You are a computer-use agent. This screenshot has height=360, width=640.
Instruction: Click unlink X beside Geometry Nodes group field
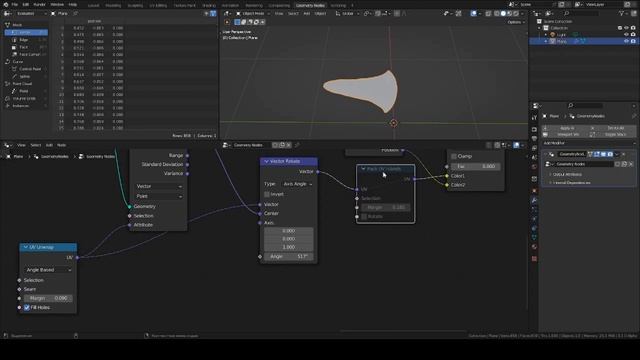coord(631,164)
